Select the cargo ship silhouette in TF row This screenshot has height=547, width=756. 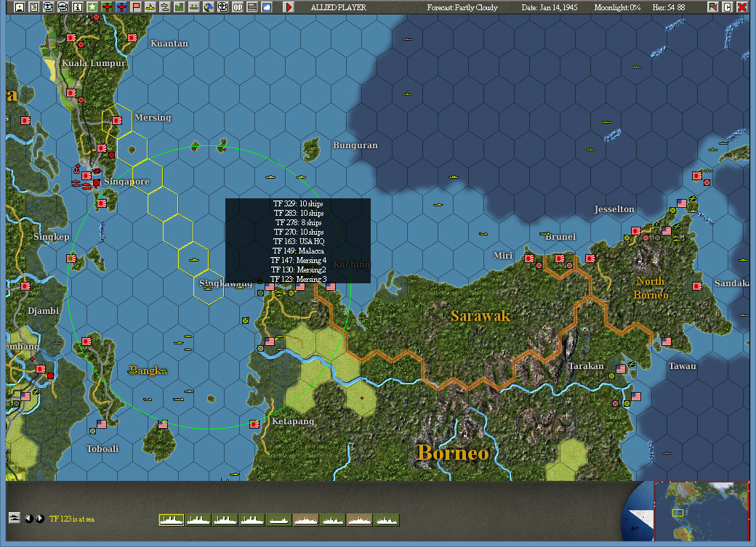[279, 520]
